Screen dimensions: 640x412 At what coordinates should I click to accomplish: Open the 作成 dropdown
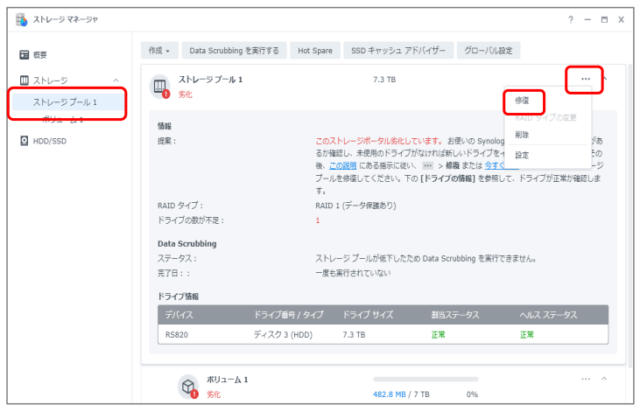click(x=158, y=49)
